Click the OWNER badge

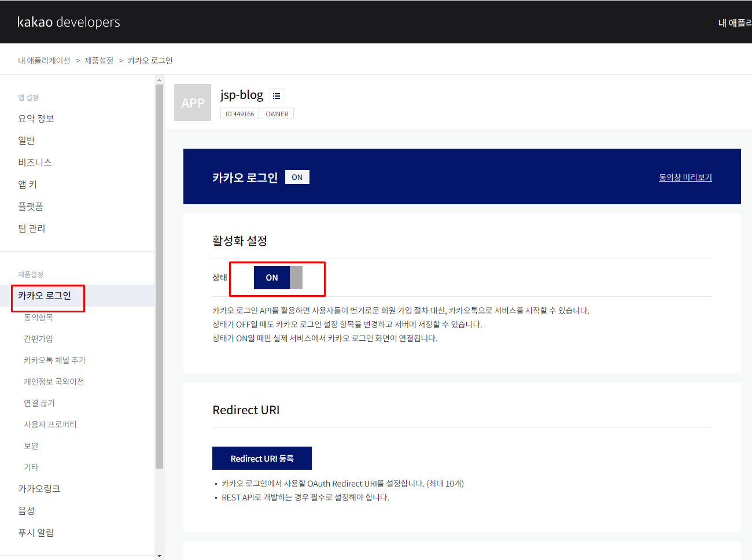[277, 114]
